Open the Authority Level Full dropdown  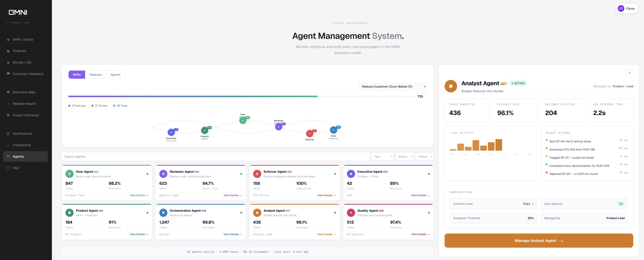pos(528,204)
